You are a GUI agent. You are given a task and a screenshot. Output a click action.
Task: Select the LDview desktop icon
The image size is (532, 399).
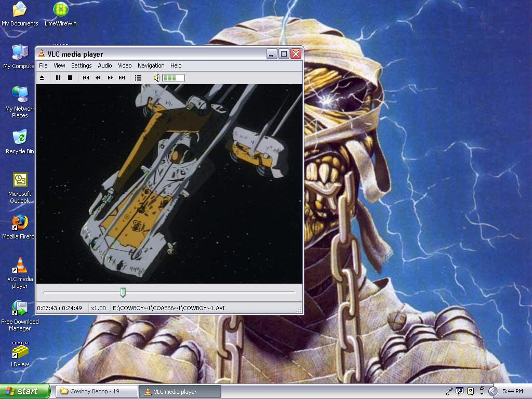(20, 354)
